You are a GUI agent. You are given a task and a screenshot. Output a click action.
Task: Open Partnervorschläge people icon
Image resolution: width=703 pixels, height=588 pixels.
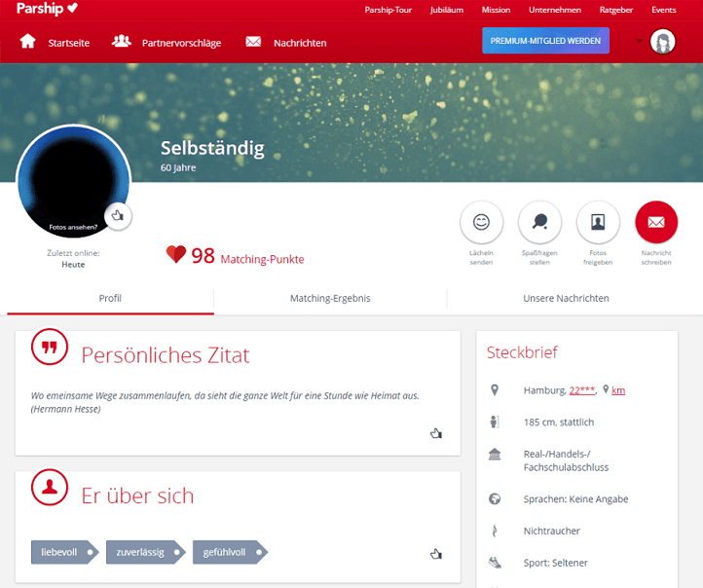(121, 41)
